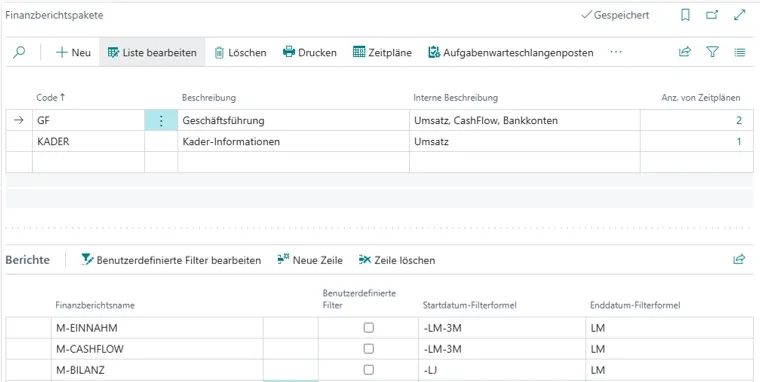Select the M-EINNAHM report name cell
This screenshot has height=382, width=760.
(157, 328)
